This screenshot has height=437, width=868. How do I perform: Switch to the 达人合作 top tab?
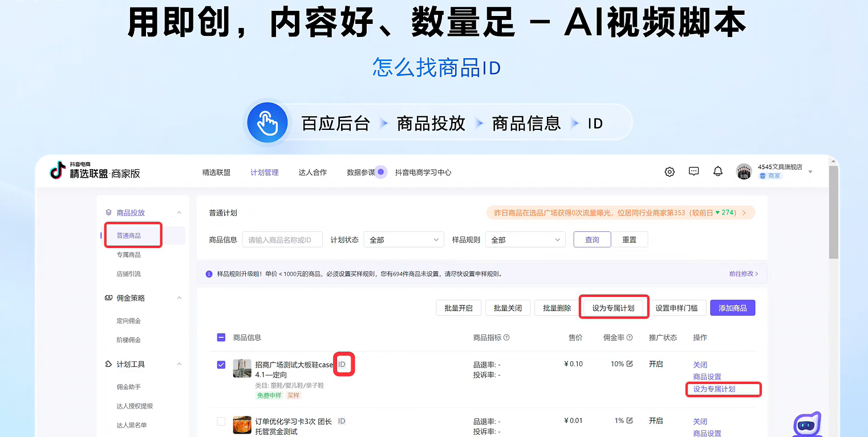click(313, 172)
